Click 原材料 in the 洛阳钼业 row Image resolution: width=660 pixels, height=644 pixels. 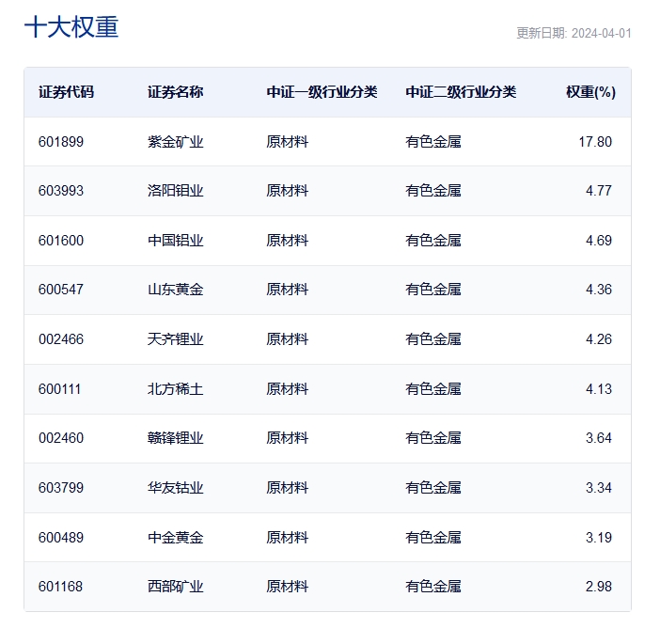[287, 191]
